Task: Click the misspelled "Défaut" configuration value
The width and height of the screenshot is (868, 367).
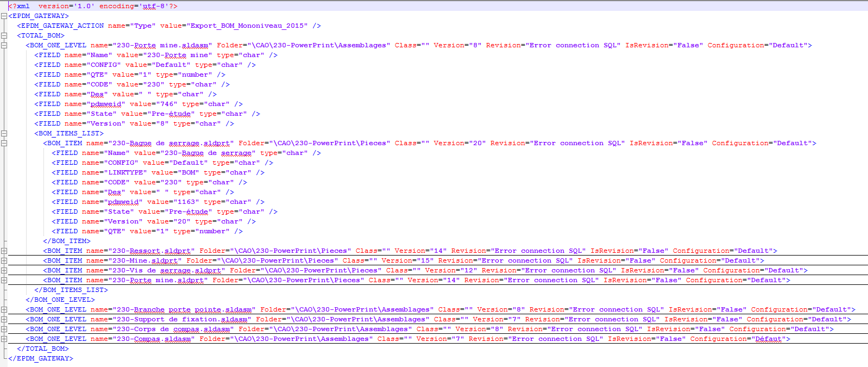Action: (x=768, y=339)
